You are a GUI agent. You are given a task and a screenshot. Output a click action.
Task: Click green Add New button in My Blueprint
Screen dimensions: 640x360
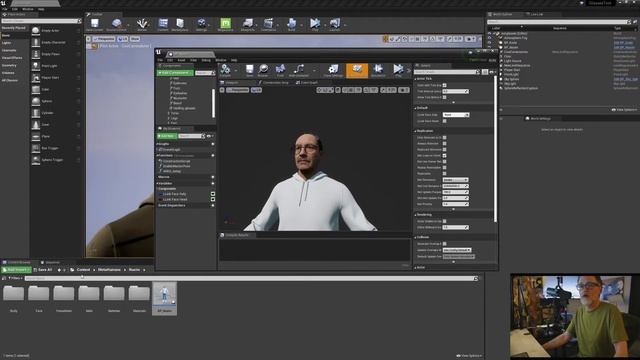click(167, 136)
